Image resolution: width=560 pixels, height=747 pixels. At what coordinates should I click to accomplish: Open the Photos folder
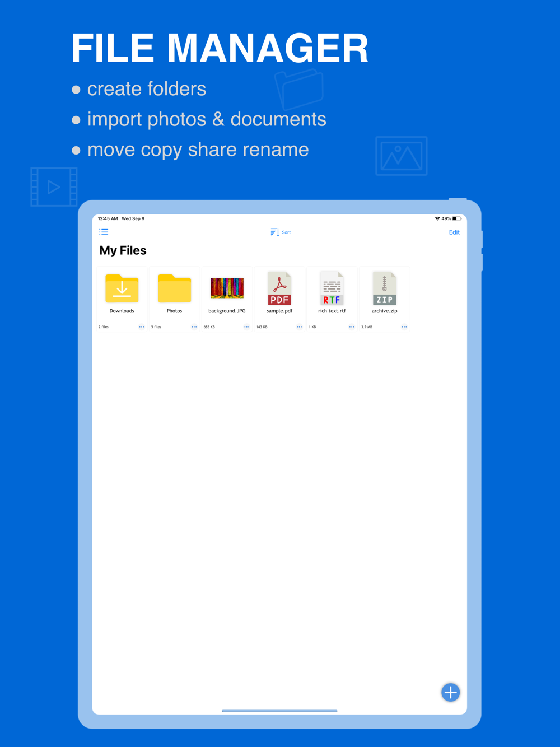[x=174, y=288]
